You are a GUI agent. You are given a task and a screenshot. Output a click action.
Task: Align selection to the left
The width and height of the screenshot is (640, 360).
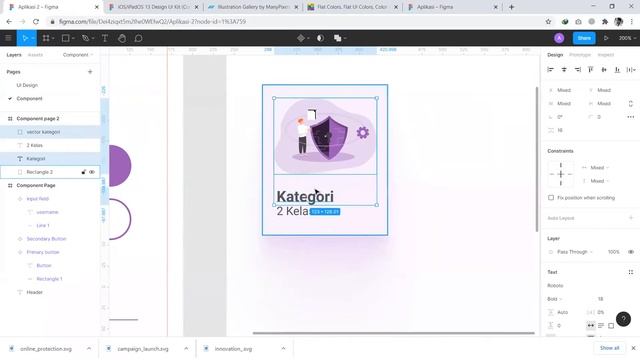point(551,70)
